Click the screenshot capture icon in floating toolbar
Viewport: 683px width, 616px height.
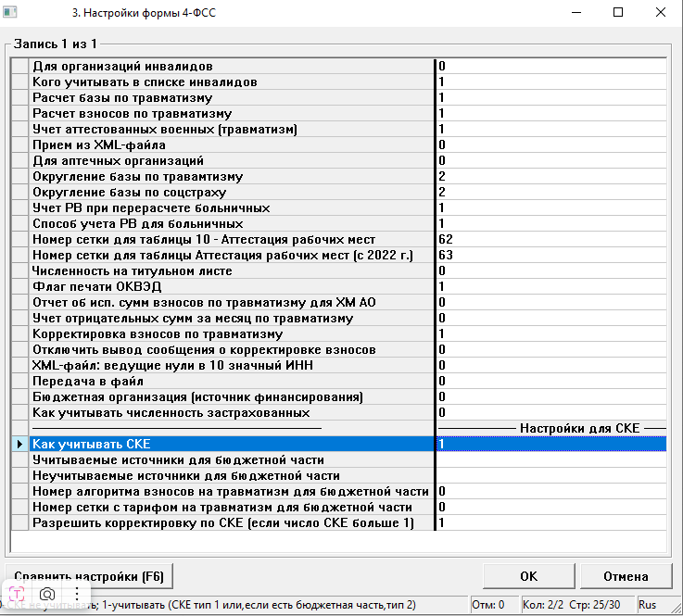pos(47,594)
